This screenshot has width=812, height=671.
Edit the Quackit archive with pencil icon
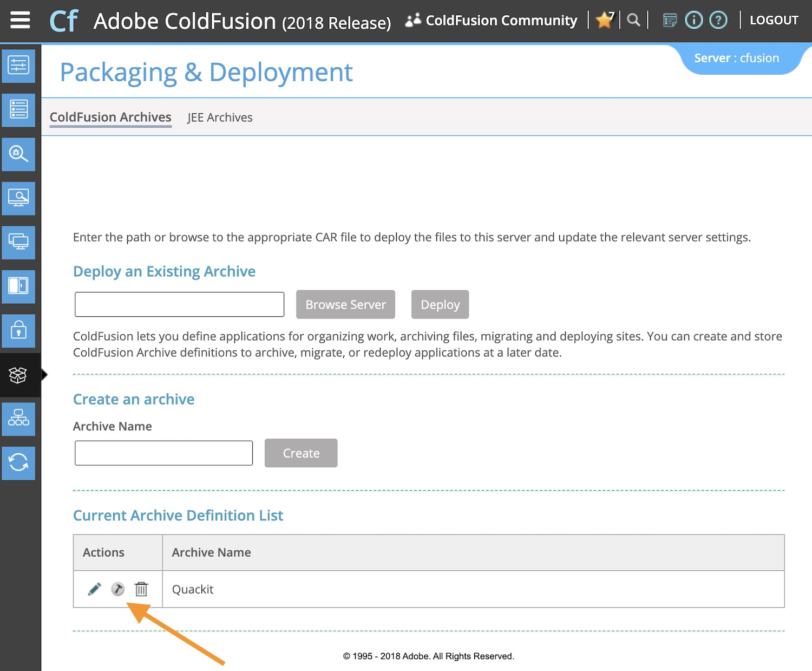click(94, 589)
